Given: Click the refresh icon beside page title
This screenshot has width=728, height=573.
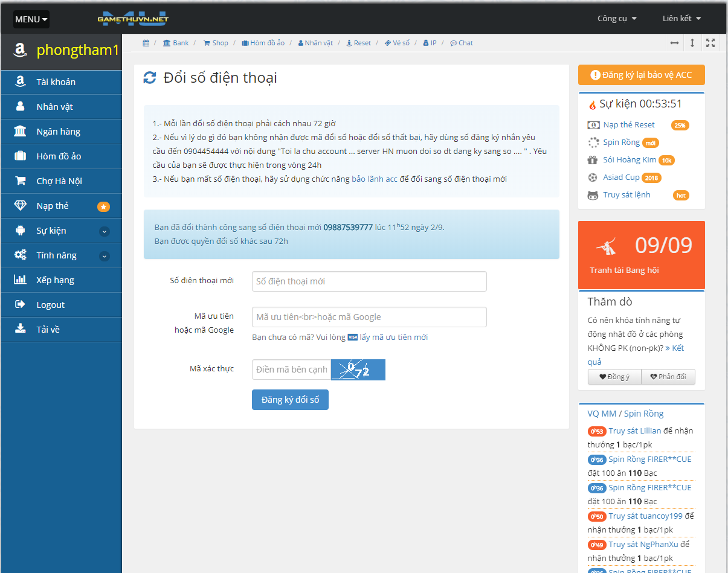Looking at the screenshot, I should coord(149,78).
